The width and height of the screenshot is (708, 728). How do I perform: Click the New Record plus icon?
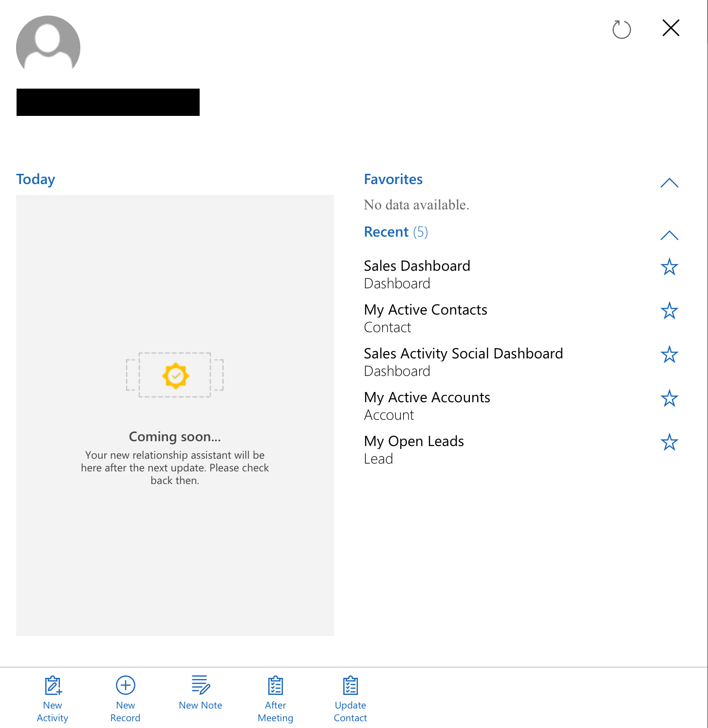(x=125, y=685)
